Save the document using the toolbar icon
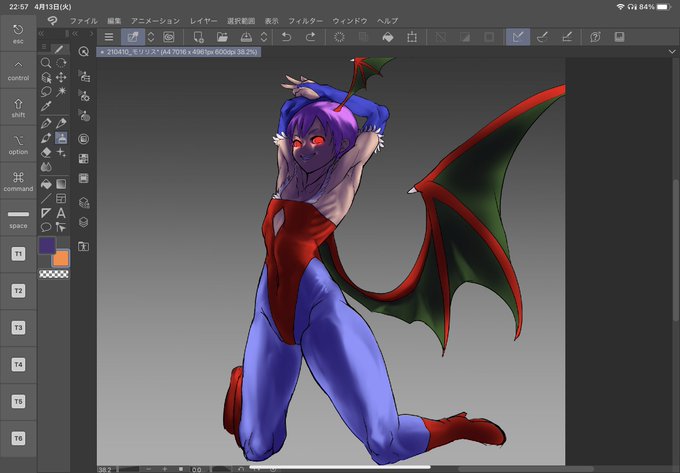 click(x=246, y=37)
